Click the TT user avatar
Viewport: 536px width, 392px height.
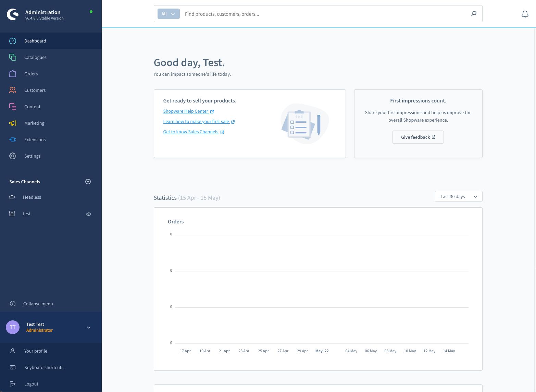click(x=13, y=327)
